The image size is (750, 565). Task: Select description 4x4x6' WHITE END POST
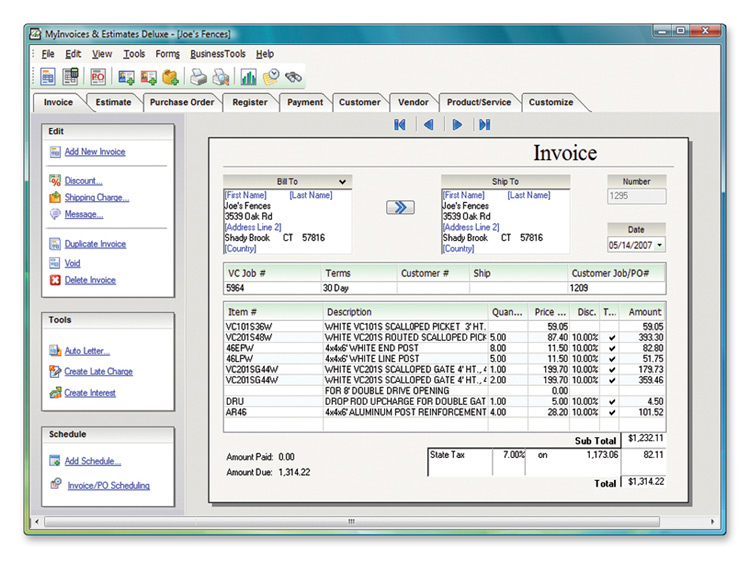pyautogui.click(x=405, y=348)
